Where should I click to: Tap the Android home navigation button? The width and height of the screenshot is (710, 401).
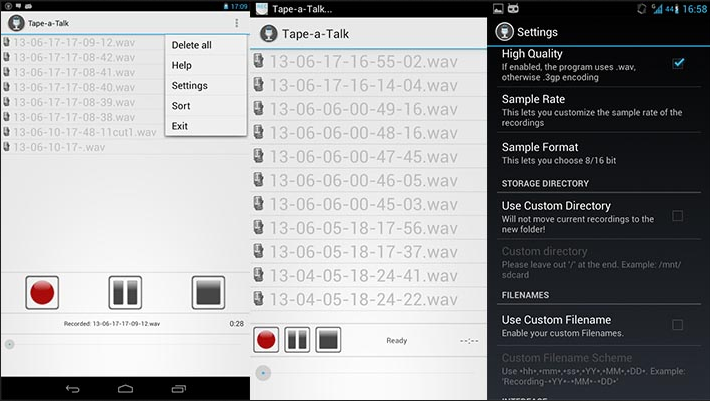(125, 389)
